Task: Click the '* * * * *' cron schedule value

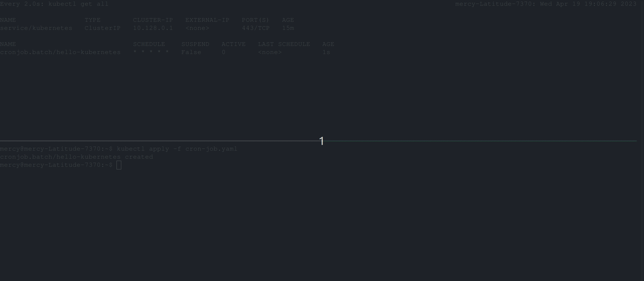Action: pos(151,52)
